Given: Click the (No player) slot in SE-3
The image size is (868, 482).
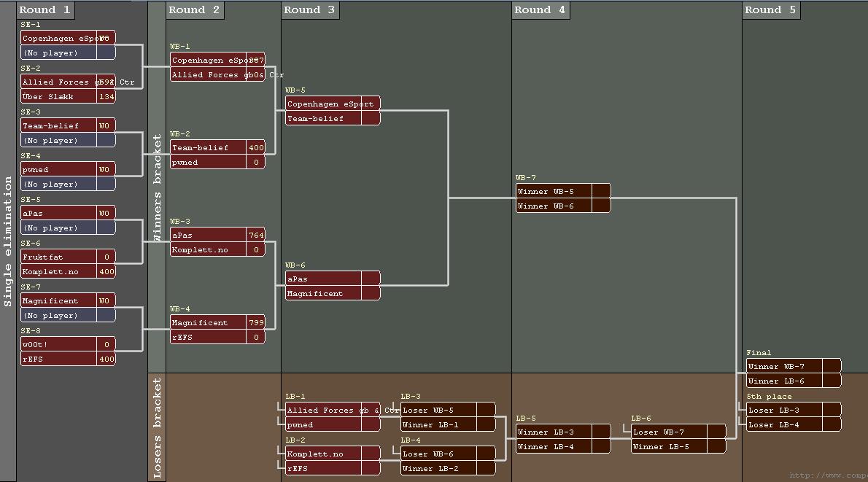Looking at the screenshot, I should click(68, 140).
